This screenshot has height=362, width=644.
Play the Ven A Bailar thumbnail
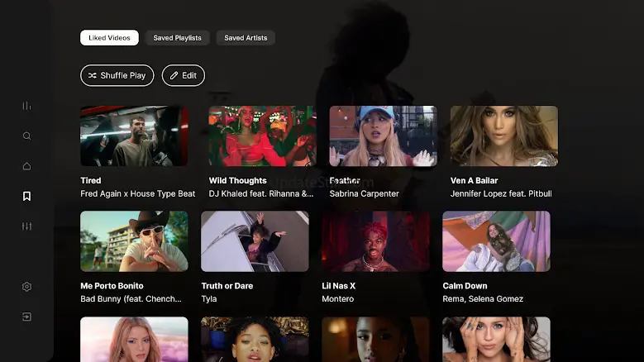point(504,136)
